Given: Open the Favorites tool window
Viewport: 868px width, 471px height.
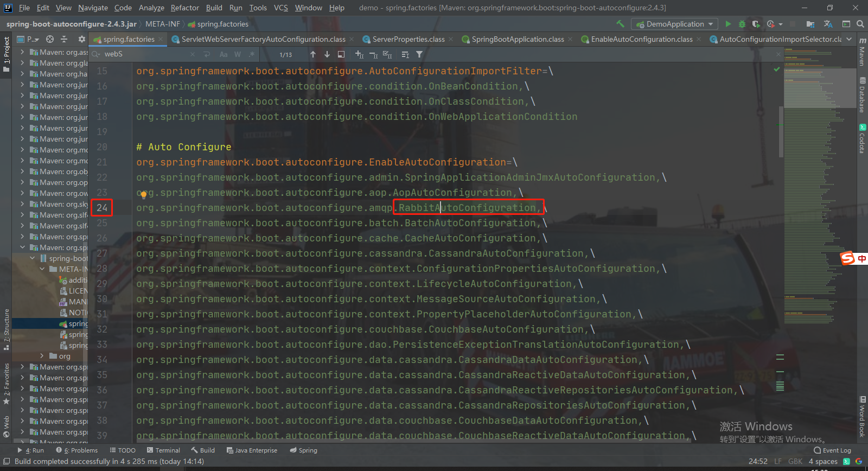Looking at the screenshot, I should pyautogui.click(x=7, y=384).
